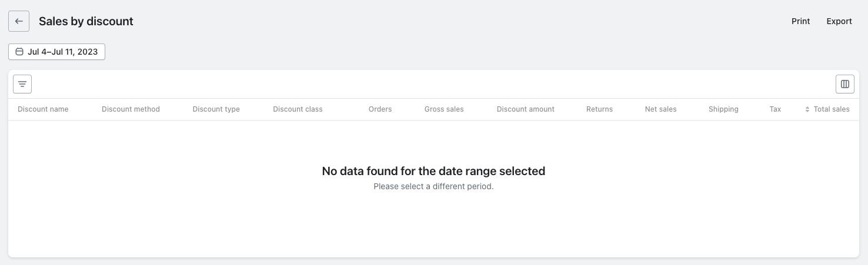The image size is (868, 265).
Task: Click the Discount method column header
Action: [131, 109]
